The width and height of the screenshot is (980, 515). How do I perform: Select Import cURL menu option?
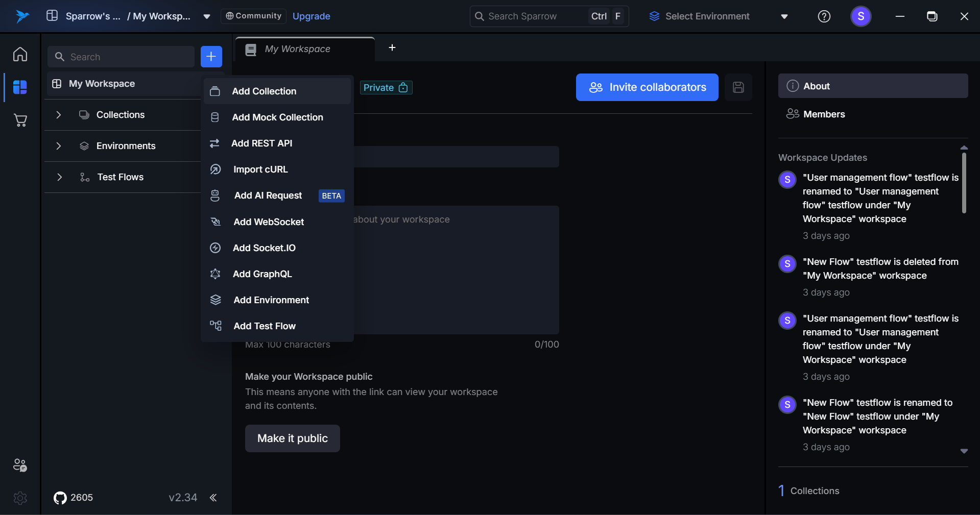[260, 169]
